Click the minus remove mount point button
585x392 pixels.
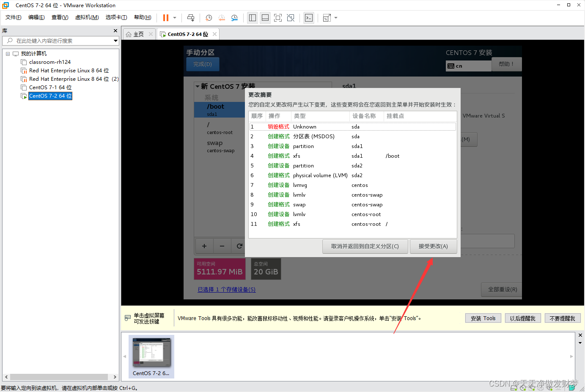tap(222, 246)
